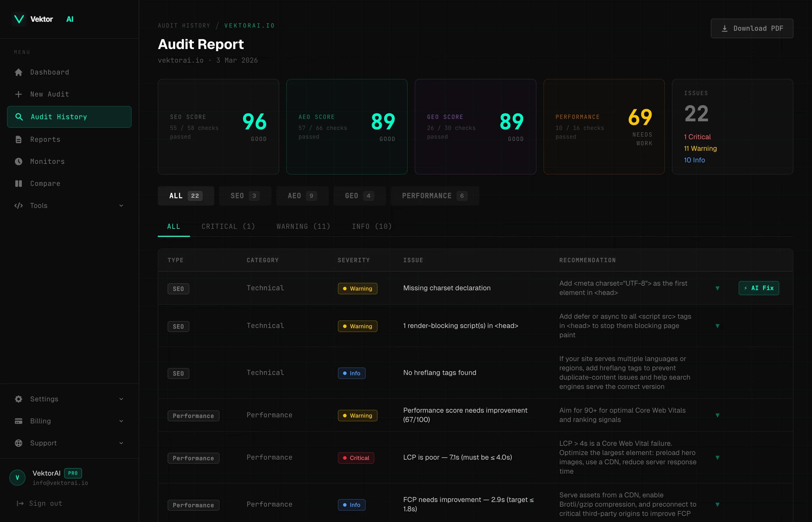Screen dimensions: 812x522
Task: Select the PERFORMANCE 6 filter pill
Action: (x=434, y=195)
